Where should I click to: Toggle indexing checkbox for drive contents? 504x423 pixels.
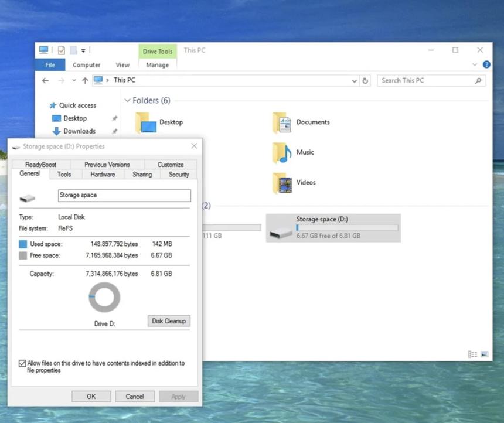pyautogui.click(x=22, y=363)
